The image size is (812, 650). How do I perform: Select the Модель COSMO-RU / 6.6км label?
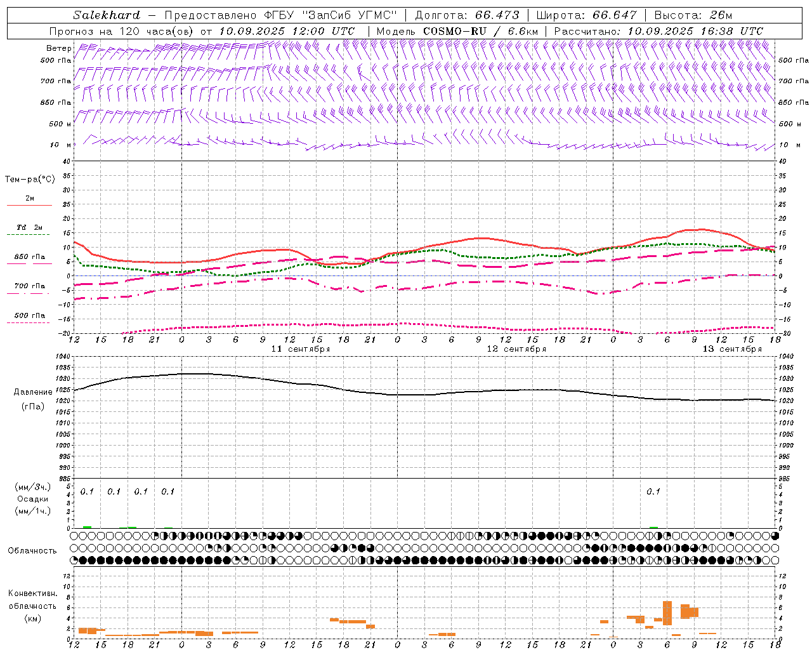pos(457,31)
